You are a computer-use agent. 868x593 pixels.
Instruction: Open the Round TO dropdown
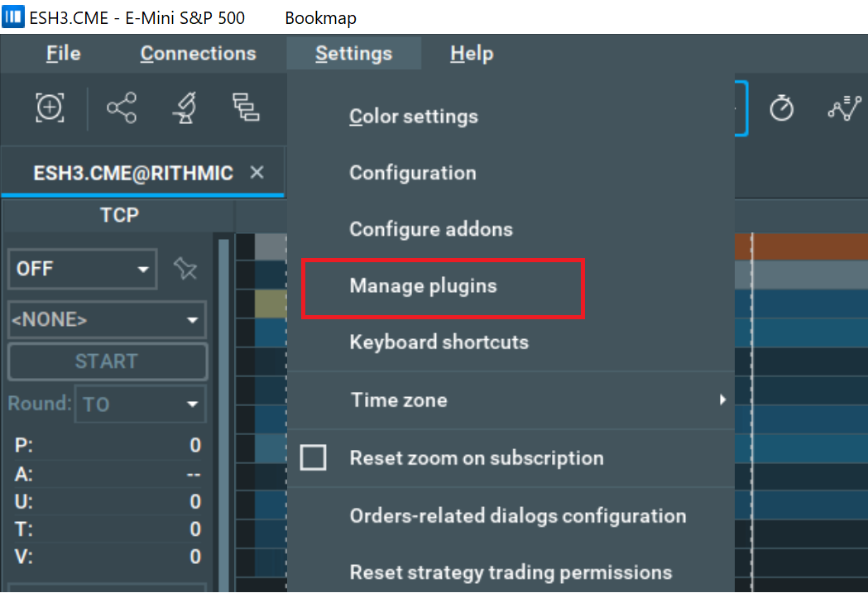(x=141, y=404)
